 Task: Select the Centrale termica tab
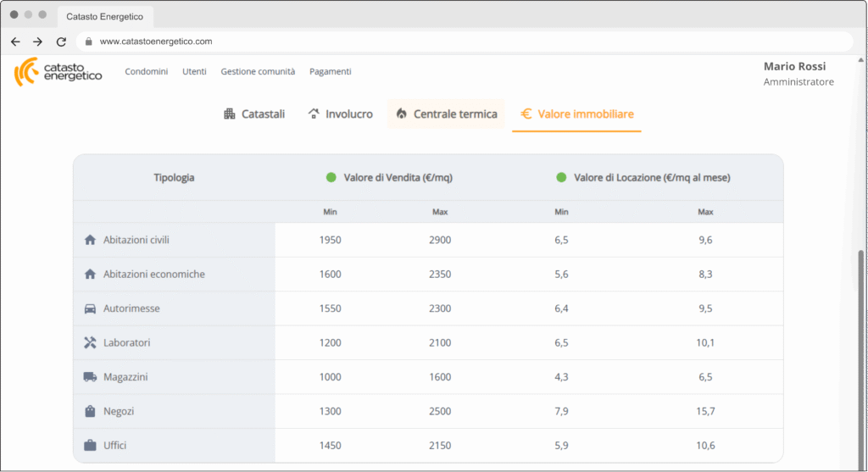point(446,114)
